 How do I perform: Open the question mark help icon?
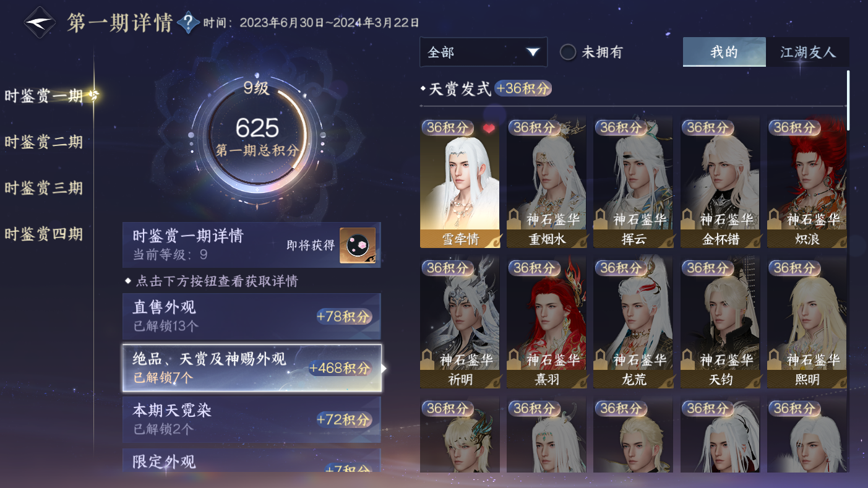[188, 23]
